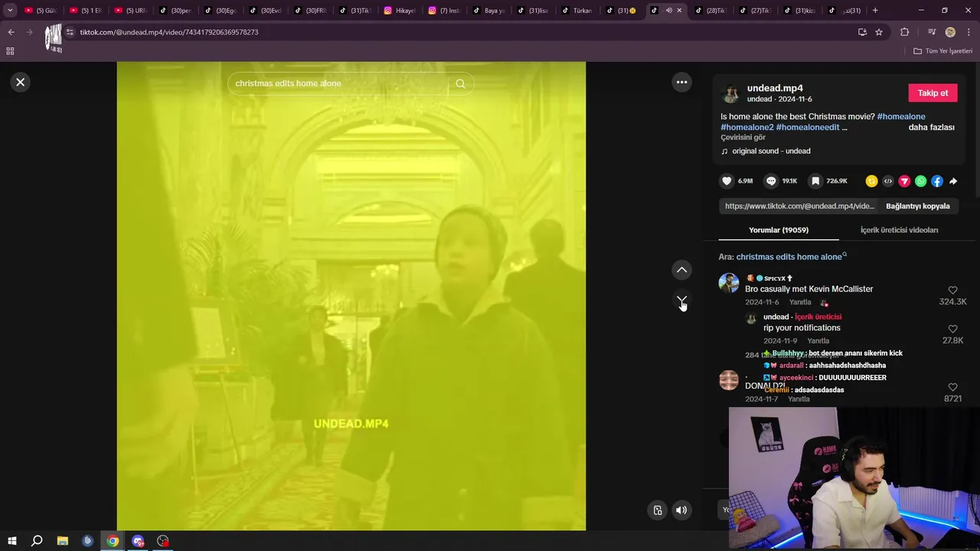
Task: Click the video frame to pause playback
Action: pos(351,296)
